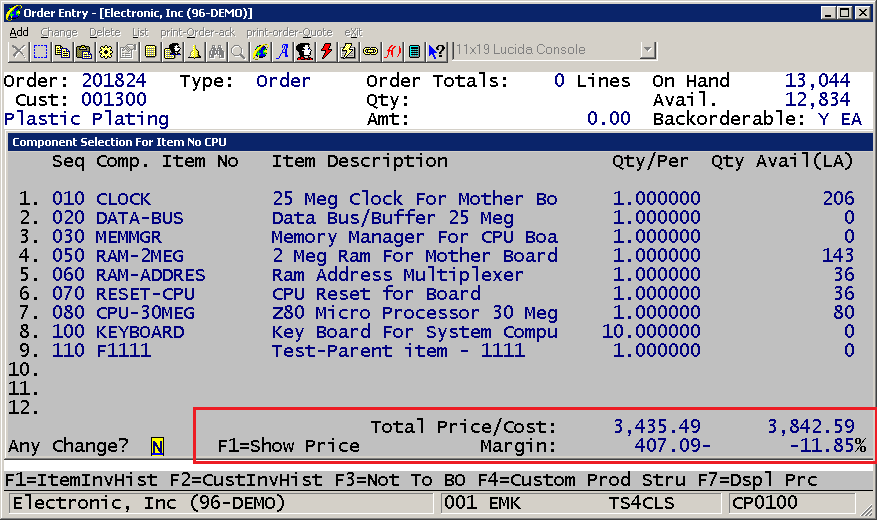
Task: Open the print-Order-ack menu
Action: click(x=197, y=32)
